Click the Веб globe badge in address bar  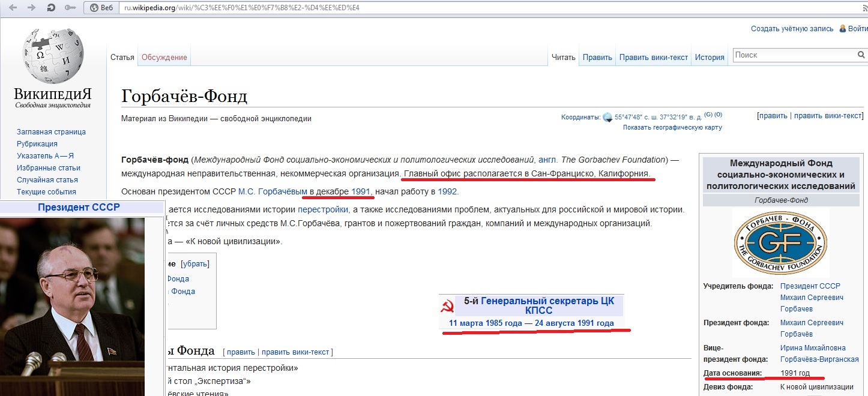pos(101,8)
